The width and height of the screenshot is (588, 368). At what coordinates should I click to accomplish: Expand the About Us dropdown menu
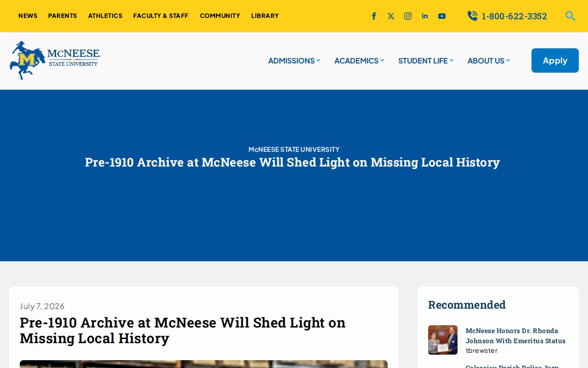(x=489, y=61)
